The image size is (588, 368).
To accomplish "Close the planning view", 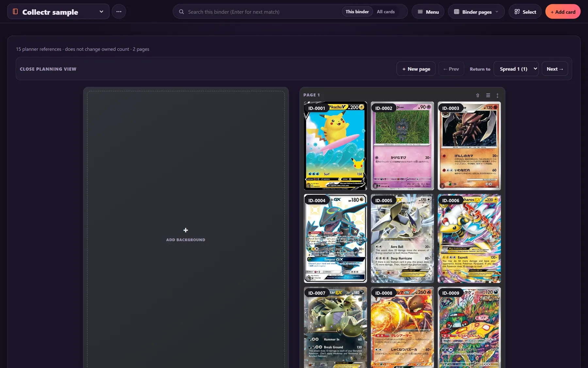I will [48, 69].
